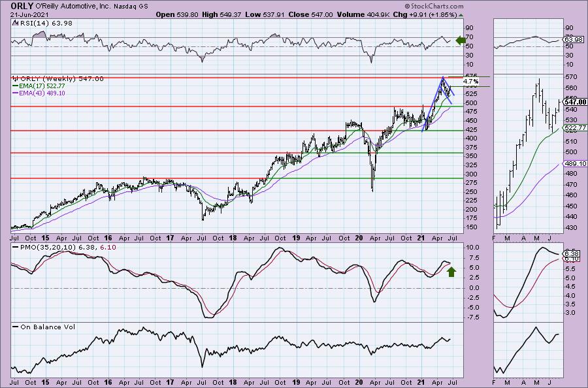This screenshot has width=588, height=388.
Task: Open the StockCharts.com copyright link
Action: click(434, 6)
